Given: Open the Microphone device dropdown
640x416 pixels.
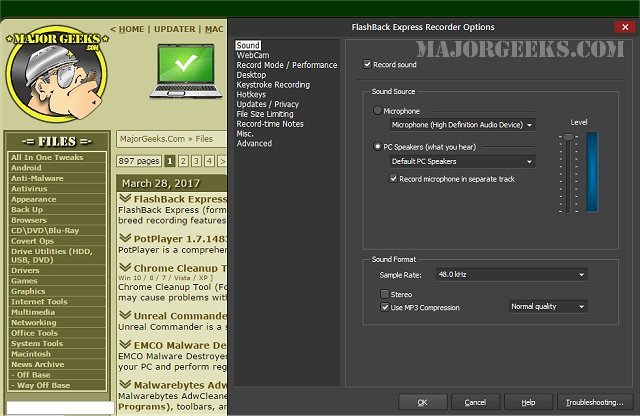Looking at the screenshot, I should coord(462,125).
